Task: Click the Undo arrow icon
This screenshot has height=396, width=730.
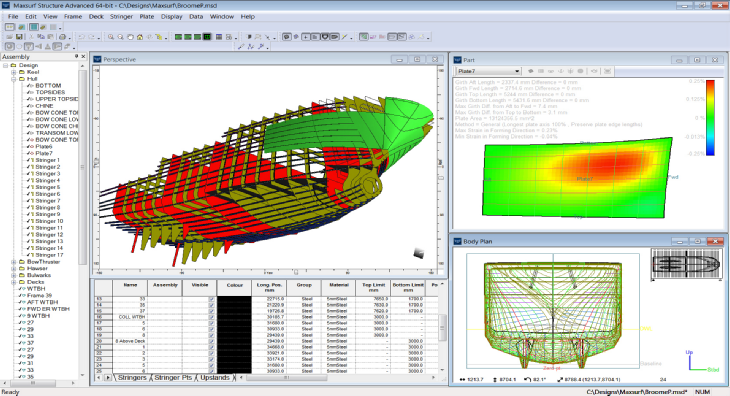Action: coord(81,37)
